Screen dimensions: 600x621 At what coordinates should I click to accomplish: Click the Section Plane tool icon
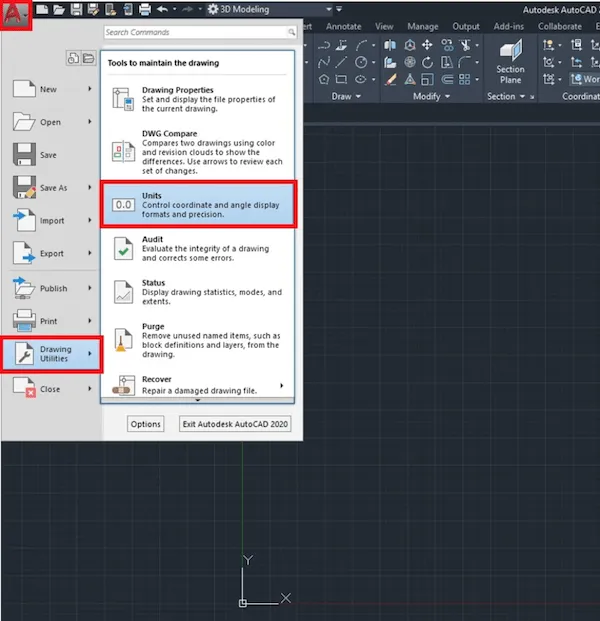510,58
